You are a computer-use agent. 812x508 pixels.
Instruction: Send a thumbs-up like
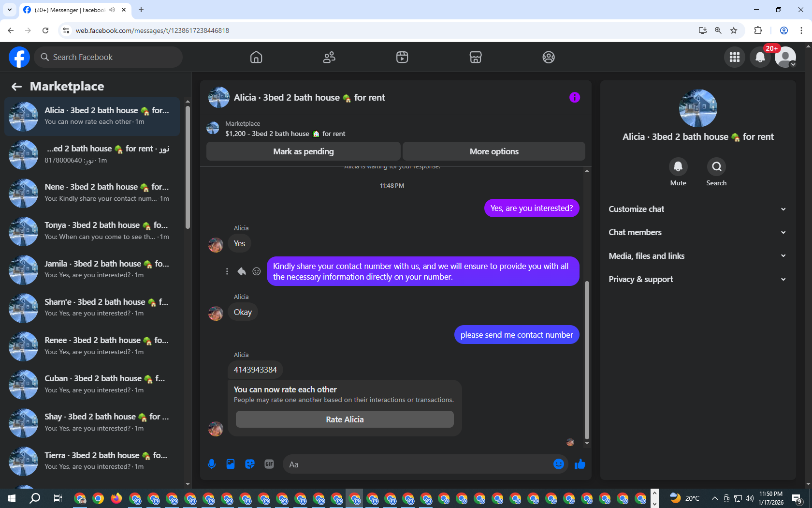[580, 464]
